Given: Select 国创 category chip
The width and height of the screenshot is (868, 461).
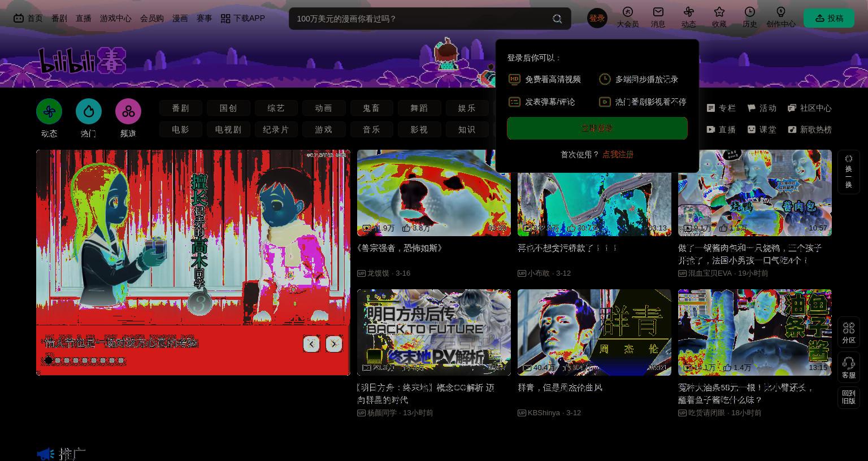Looking at the screenshot, I should (x=228, y=108).
